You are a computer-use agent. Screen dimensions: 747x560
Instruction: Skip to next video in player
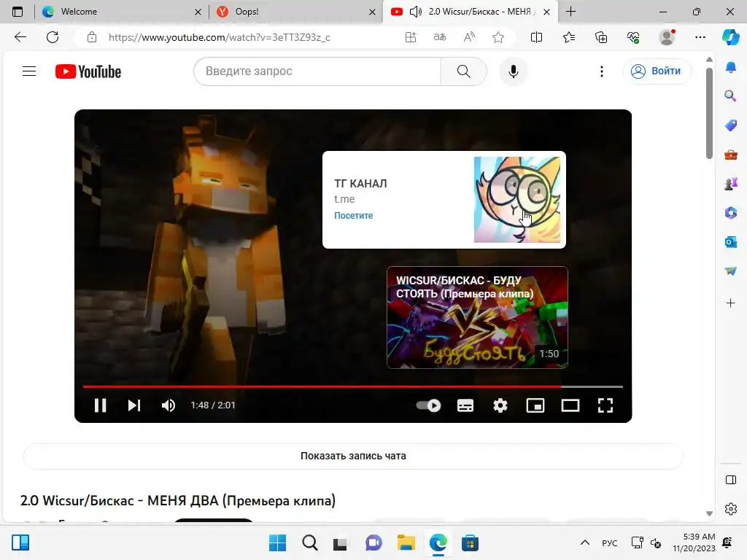click(134, 405)
